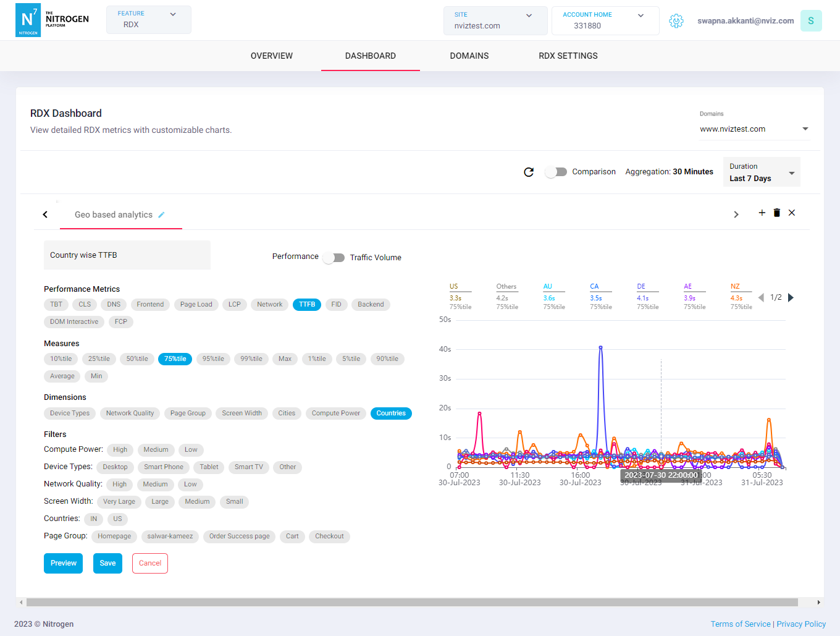
Task: Click the Nitrogen platform logo
Action: pyautogui.click(x=52, y=20)
